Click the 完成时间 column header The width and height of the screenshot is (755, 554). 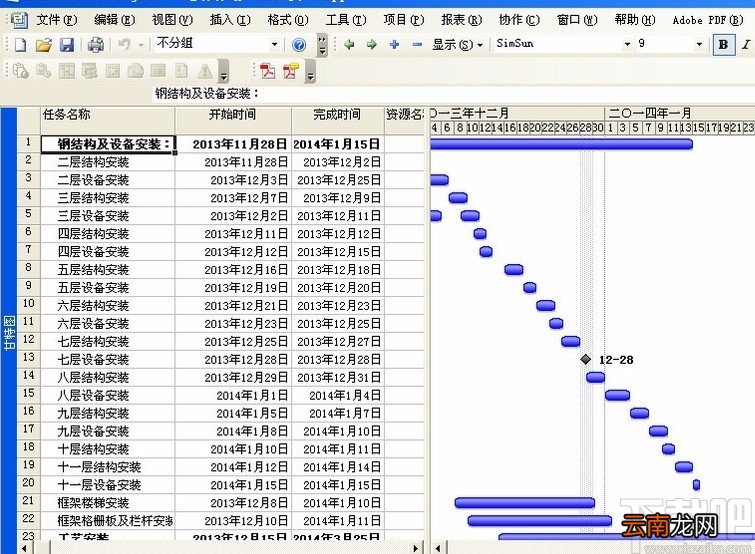[x=338, y=120]
